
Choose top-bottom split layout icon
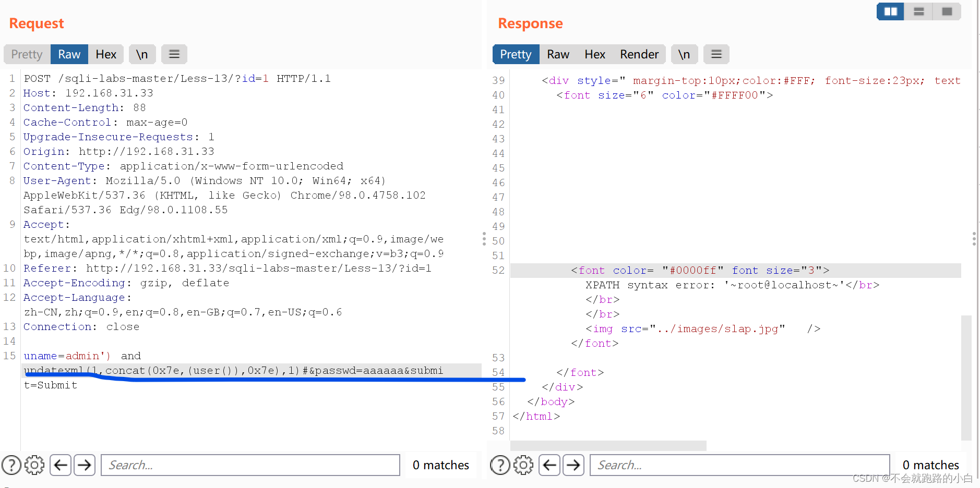919,11
